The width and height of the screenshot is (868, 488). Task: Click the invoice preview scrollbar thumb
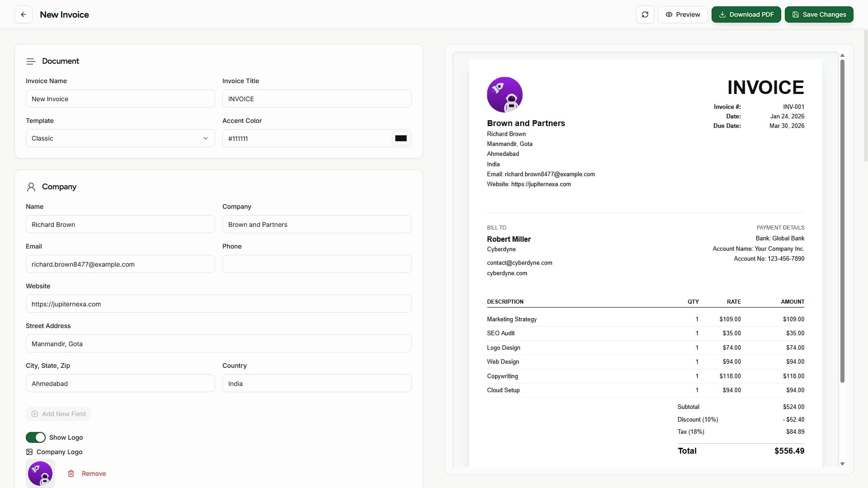coord(842,221)
